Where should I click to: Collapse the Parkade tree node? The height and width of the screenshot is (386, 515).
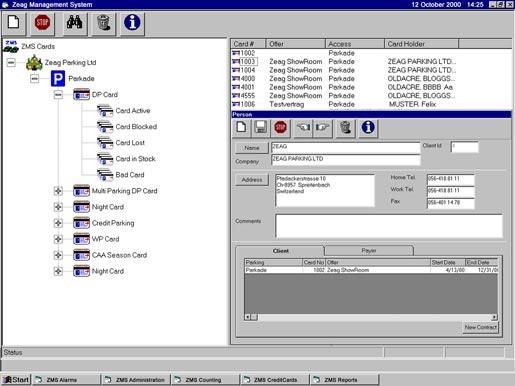point(35,78)
